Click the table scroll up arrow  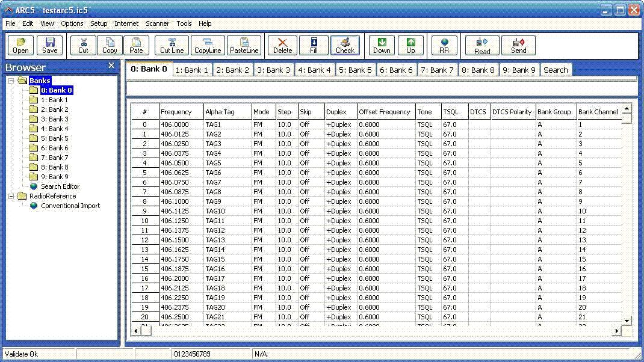click(x=627, y=109)
